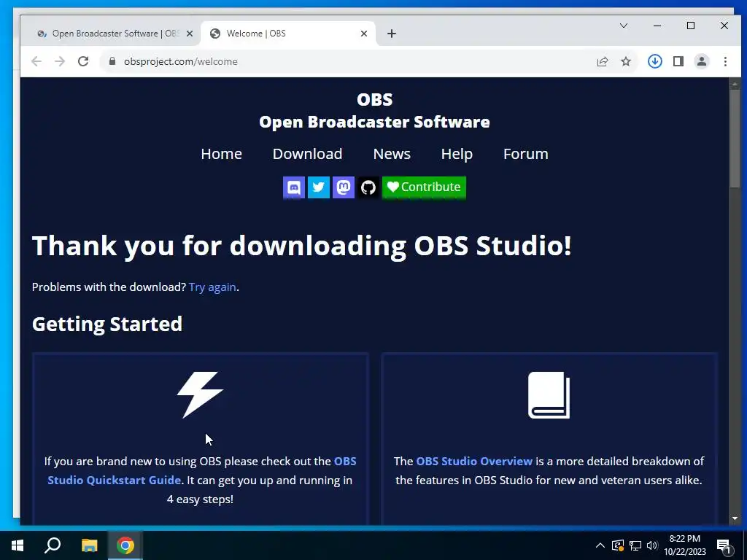Viewport: 747px width, 560px height.
Task: Open File Explorer from taskbar
Action: (x=89, y=545)
